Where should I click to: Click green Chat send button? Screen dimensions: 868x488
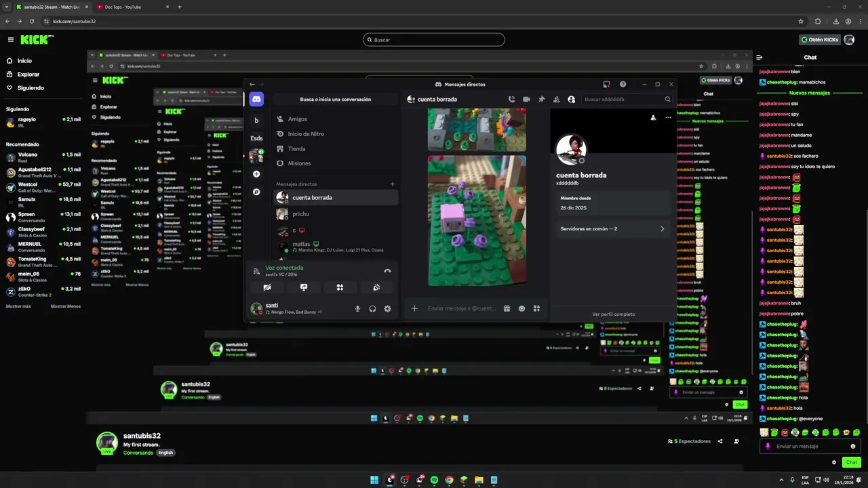pyautogui.click(x=852, y=462)
